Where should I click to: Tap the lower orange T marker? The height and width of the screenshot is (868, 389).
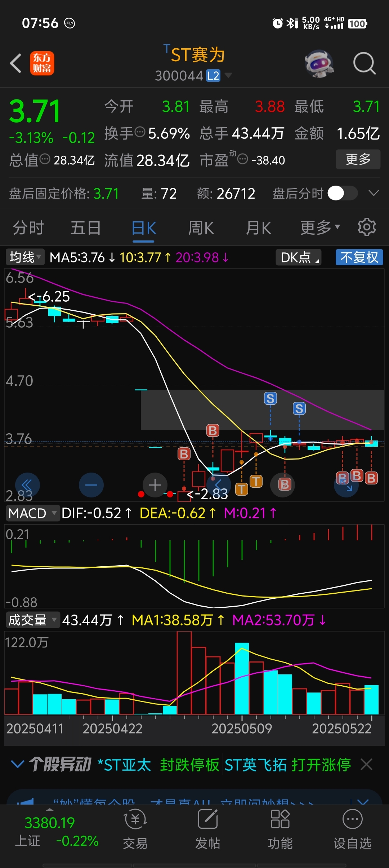click(242, 489)
